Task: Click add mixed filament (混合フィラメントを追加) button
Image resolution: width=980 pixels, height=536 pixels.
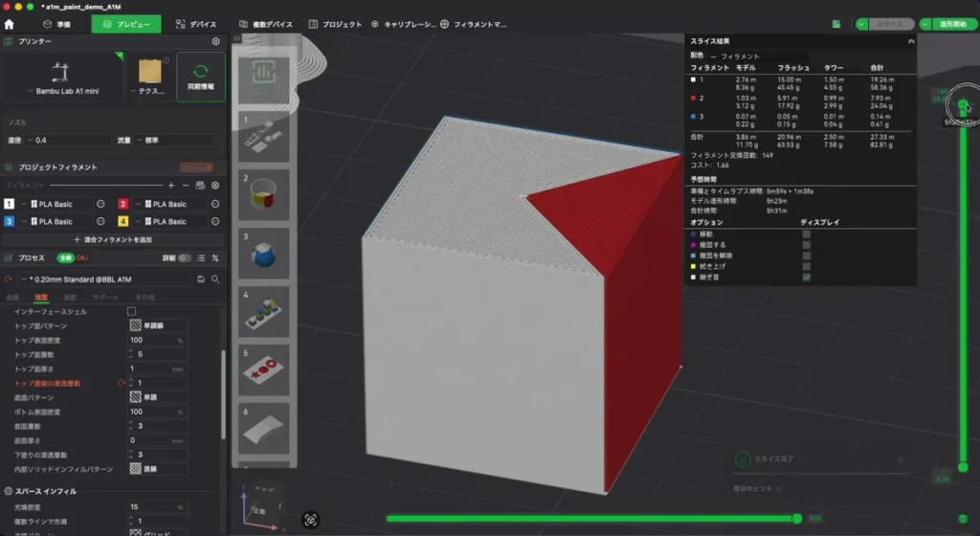Action: (113, 239)
